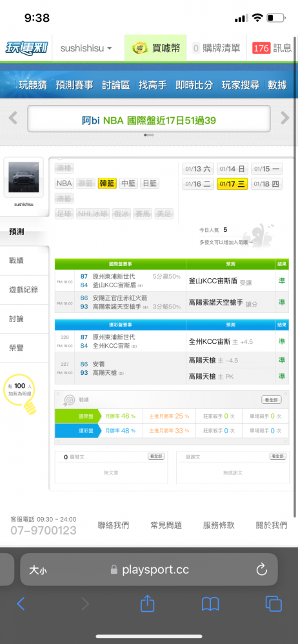Open Safari bookmarks book icon

coord(210,604)
